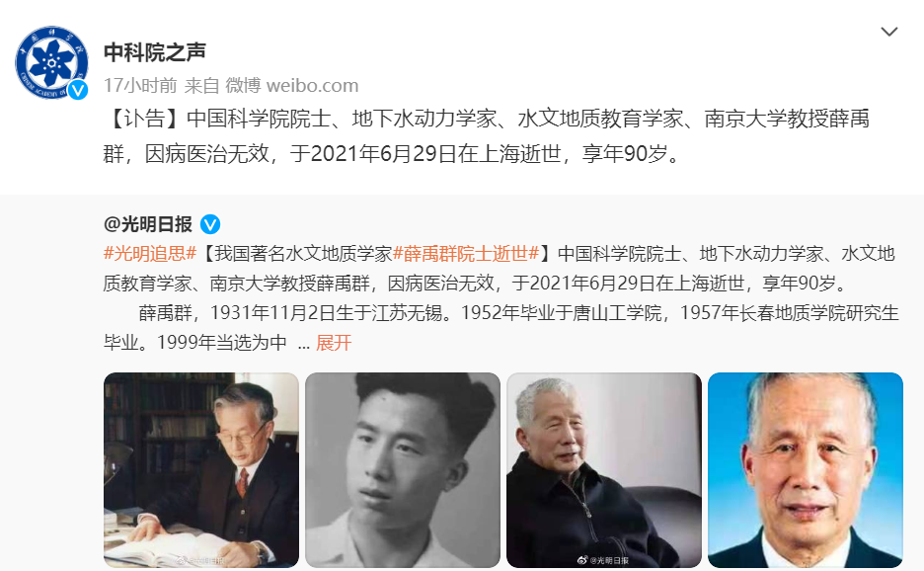Screen dimensions: 924x571
Task: Click the Weibo watermark on first photo
Action: click(x=201, y=560)
